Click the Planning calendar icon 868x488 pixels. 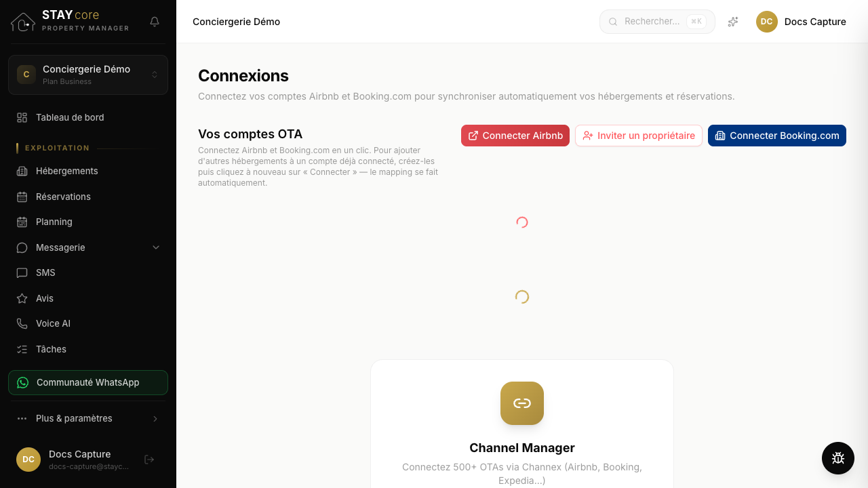(x=22, y=222)
